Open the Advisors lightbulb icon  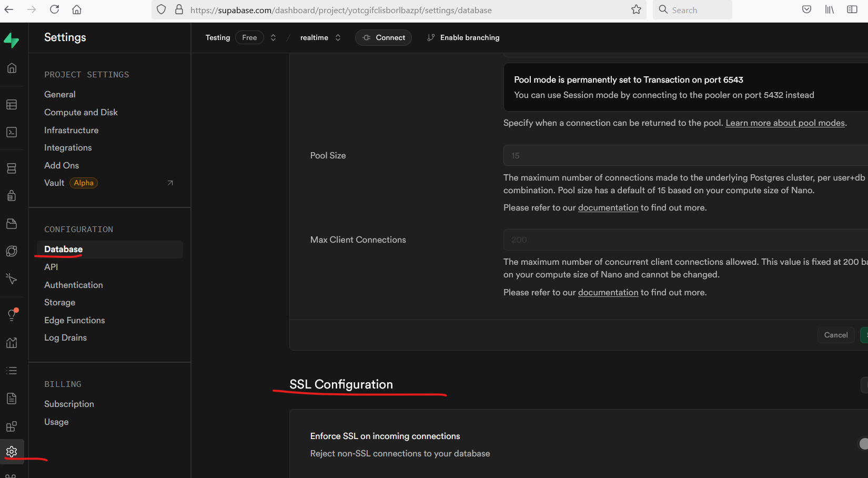coord(12,315)
